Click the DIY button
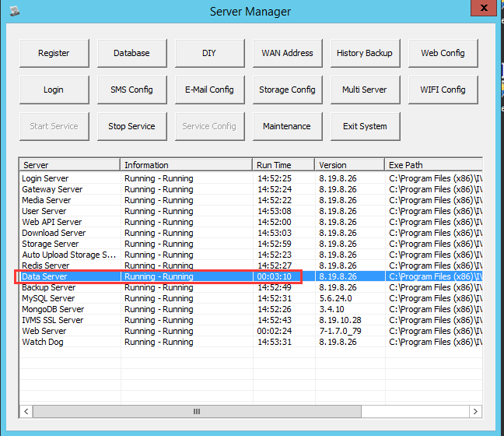 click(210, 53)
